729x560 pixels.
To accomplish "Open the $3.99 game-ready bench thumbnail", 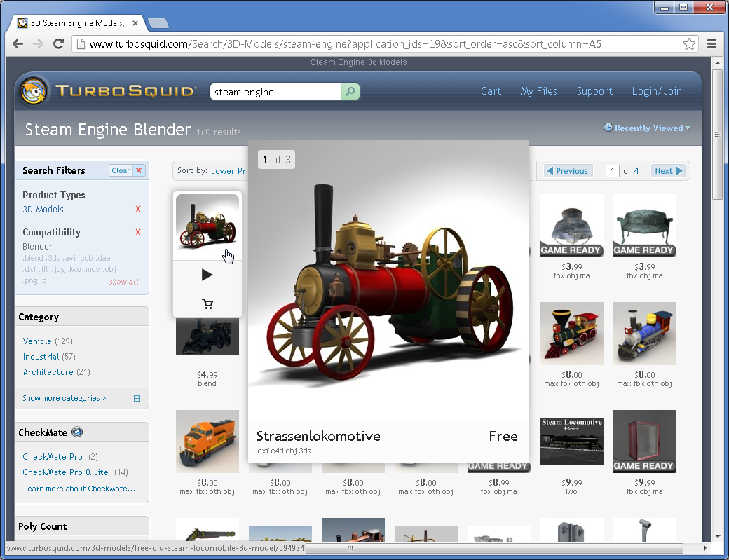I will pos(644,226).
